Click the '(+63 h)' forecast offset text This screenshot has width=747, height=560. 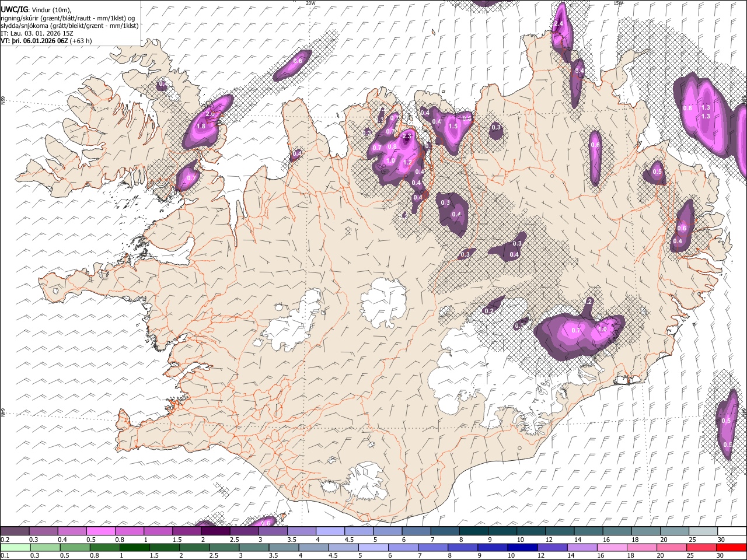[81, 41]
